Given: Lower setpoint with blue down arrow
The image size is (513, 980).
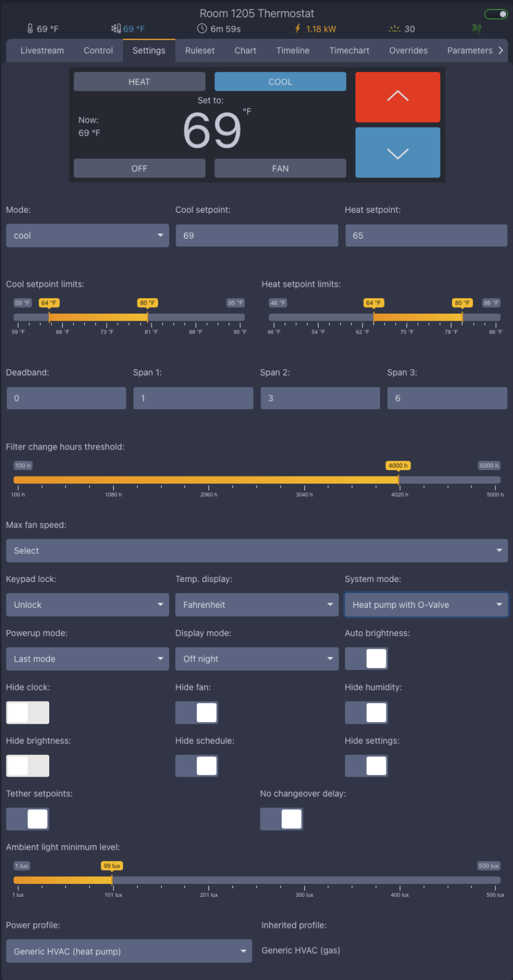Looking at the screenshot, I should point(398,152).
